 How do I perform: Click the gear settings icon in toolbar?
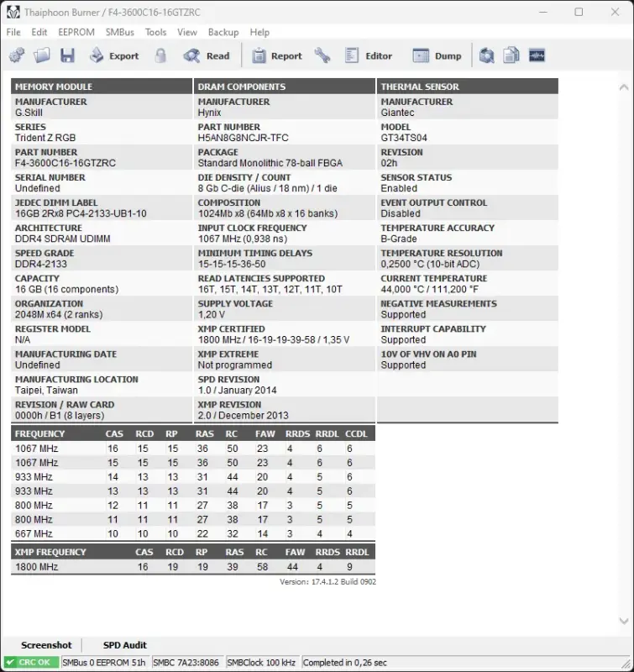click(17, 56)
